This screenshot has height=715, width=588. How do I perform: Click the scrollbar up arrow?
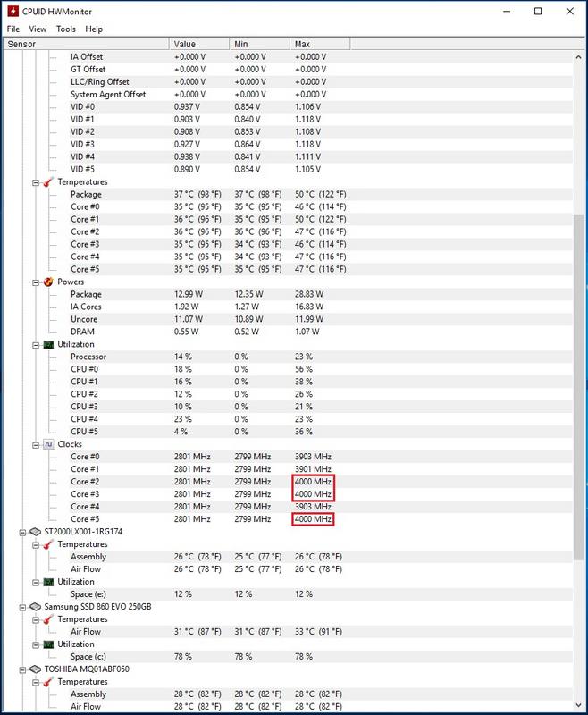coord(578,57)
